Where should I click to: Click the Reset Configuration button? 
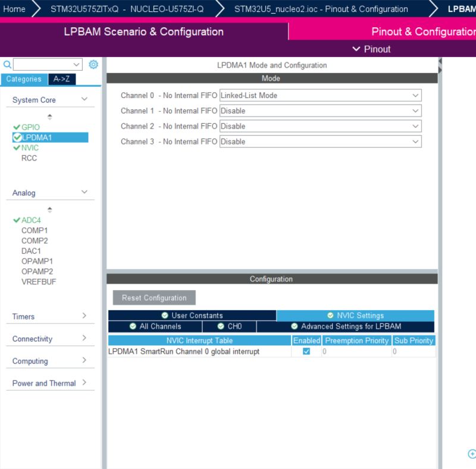[154, 298]
